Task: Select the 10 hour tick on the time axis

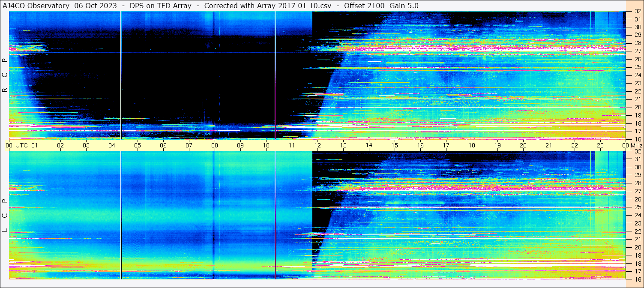Action: [266, 145]
